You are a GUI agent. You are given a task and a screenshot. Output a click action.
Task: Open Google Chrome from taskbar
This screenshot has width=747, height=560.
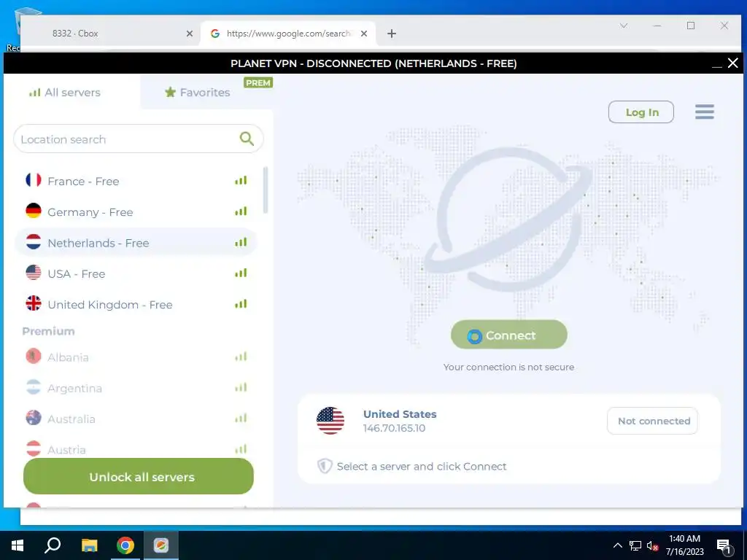(x=125, y=545)
